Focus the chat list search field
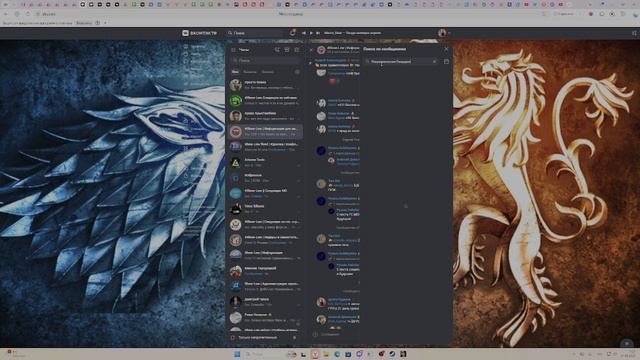 pyautogui.click(x=266, y=60)
